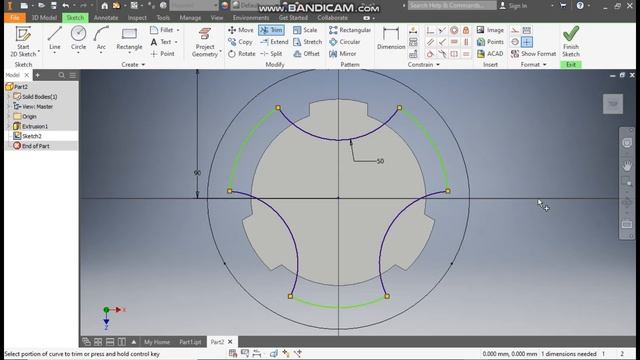The height and width of the screenshot is (360, 640).
Task: Select the Arc tool
Action: tap(101, 38)
